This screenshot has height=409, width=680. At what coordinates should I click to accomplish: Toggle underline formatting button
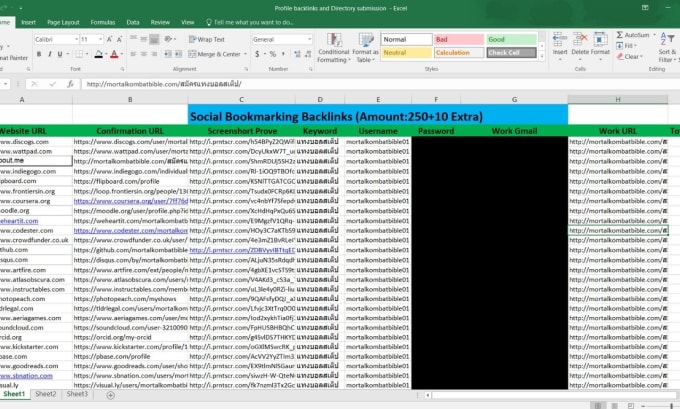point(60,54)
